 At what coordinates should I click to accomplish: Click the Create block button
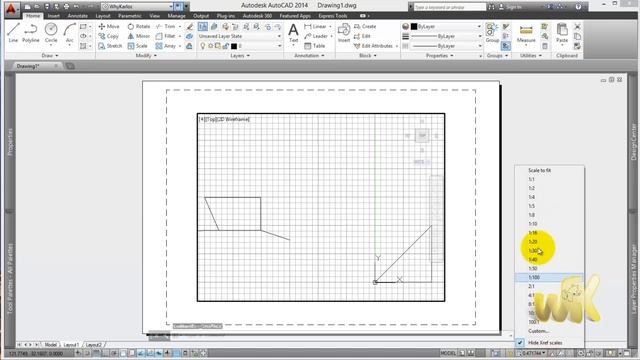(x=365, y=26)
